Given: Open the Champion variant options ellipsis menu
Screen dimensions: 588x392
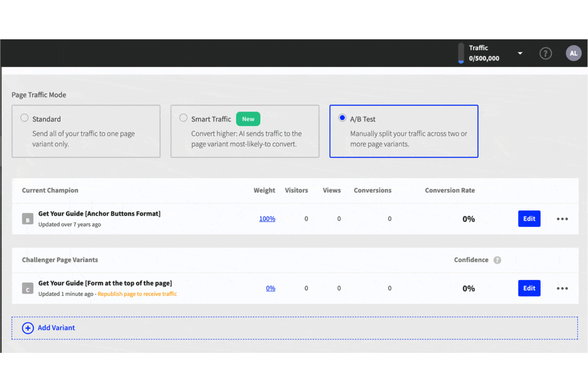Looking at the screenshot, I should [562, 219].
